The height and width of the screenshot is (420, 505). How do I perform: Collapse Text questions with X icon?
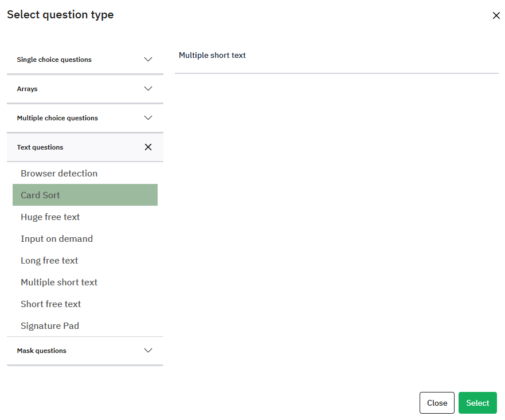coord(148,147)
